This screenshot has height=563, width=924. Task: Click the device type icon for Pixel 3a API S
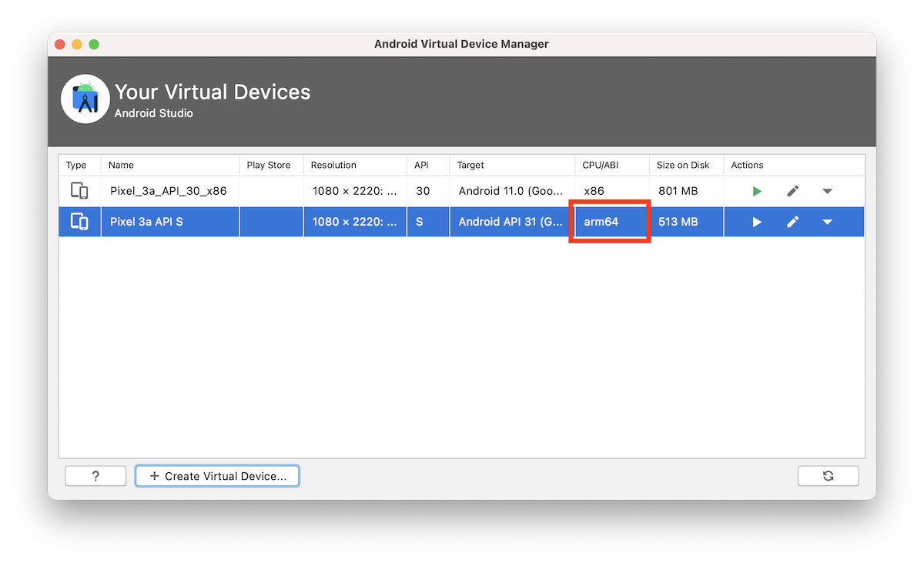click(x=79, y=222)
